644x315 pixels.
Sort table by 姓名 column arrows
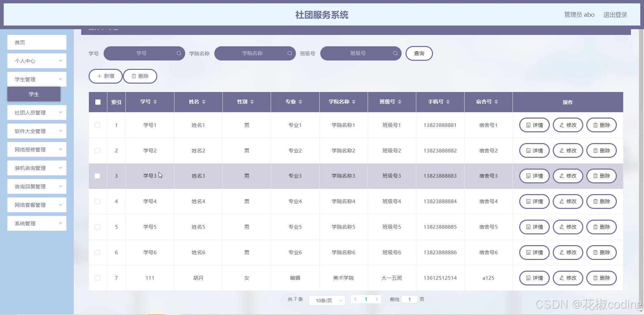click(x=204, y=102)
